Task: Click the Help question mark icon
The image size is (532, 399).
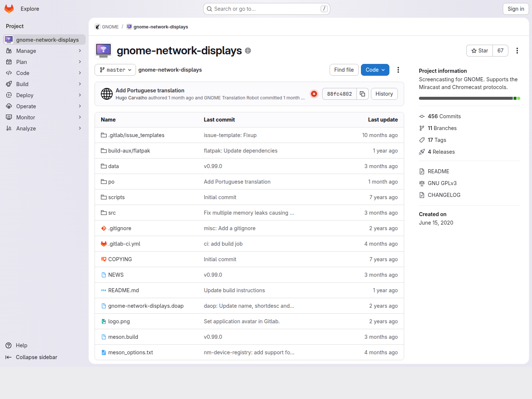Action: coord(8,345)
